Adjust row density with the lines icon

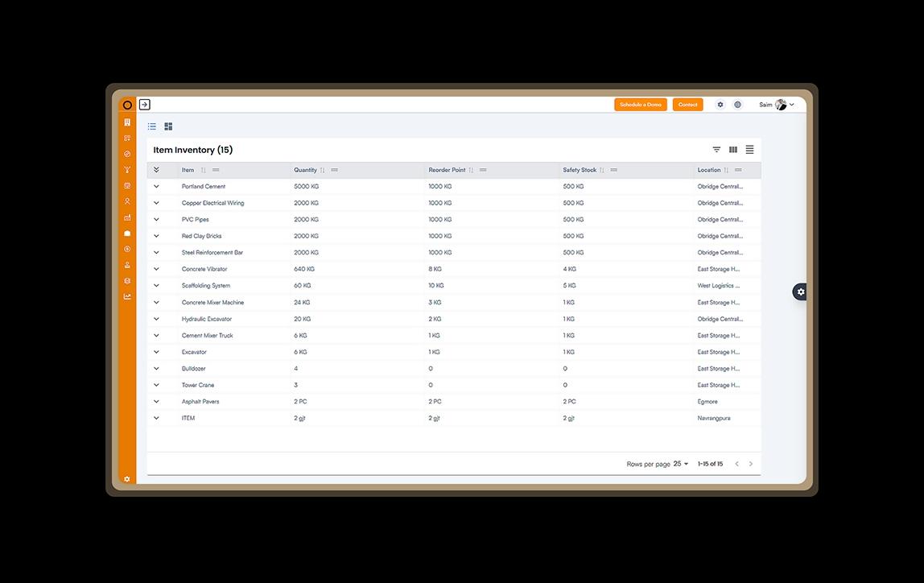tap(749, 149)
